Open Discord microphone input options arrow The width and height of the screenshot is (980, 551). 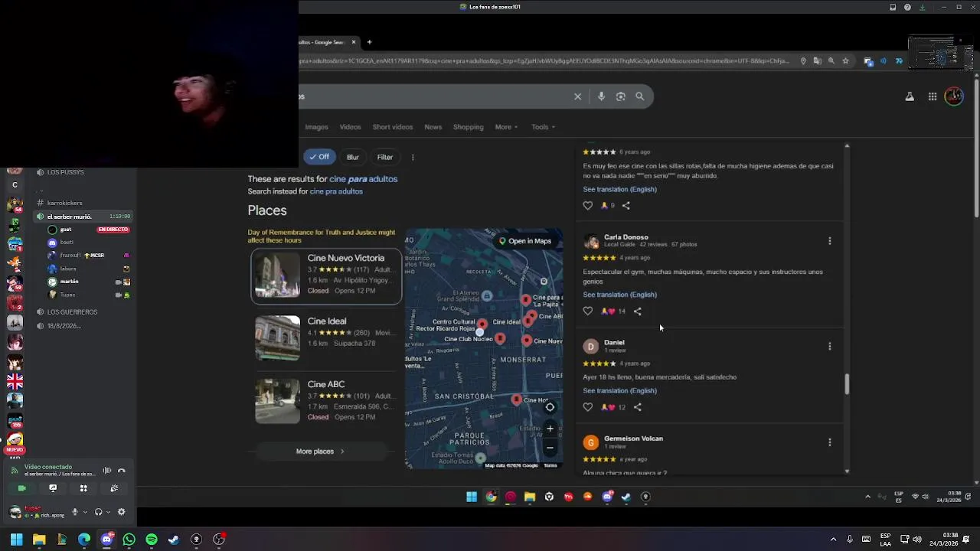click(x=85, y=512)
